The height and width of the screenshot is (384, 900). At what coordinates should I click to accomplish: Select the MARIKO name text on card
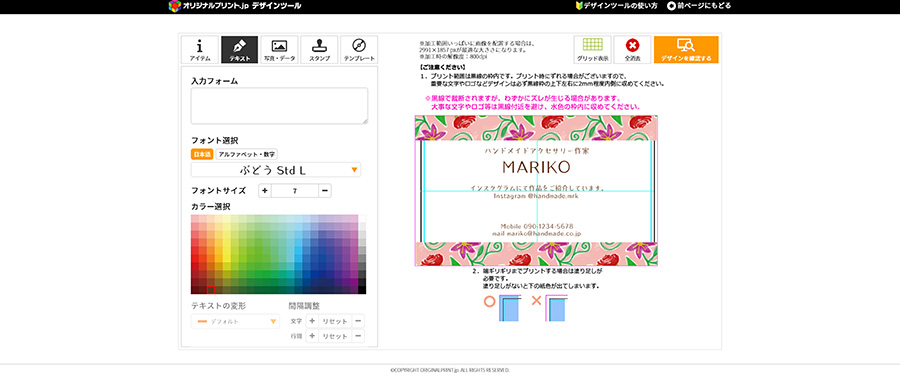[537, 167]
